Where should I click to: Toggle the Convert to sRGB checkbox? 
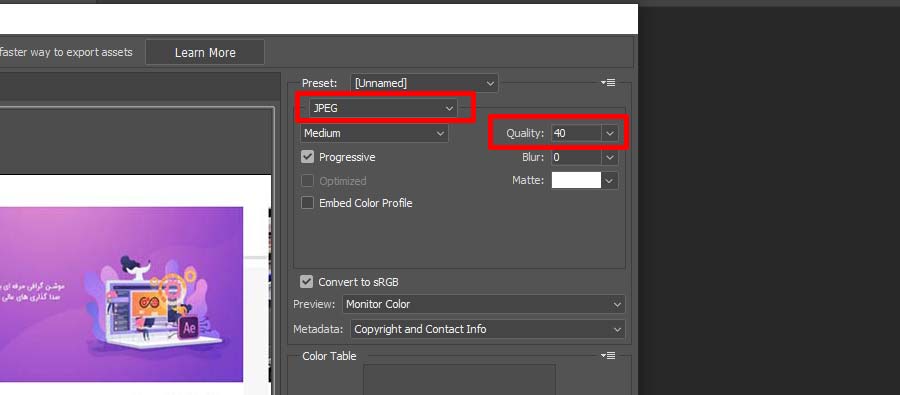point(307,282)
